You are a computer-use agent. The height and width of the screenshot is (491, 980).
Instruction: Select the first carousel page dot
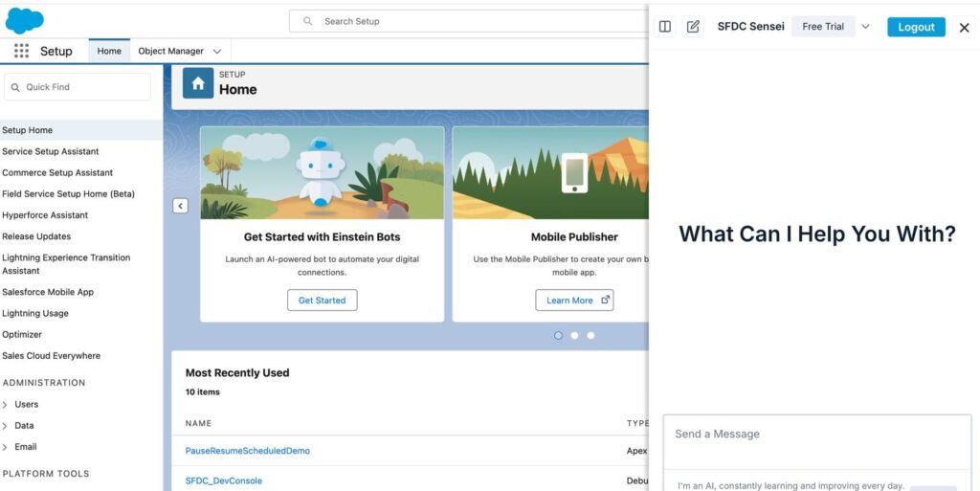(558, 335)
